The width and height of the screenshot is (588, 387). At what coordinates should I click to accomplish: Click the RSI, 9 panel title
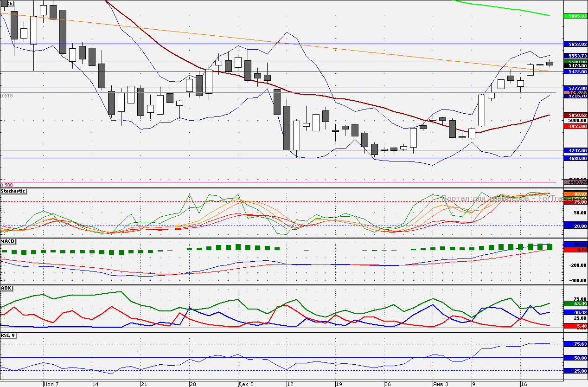9,335
